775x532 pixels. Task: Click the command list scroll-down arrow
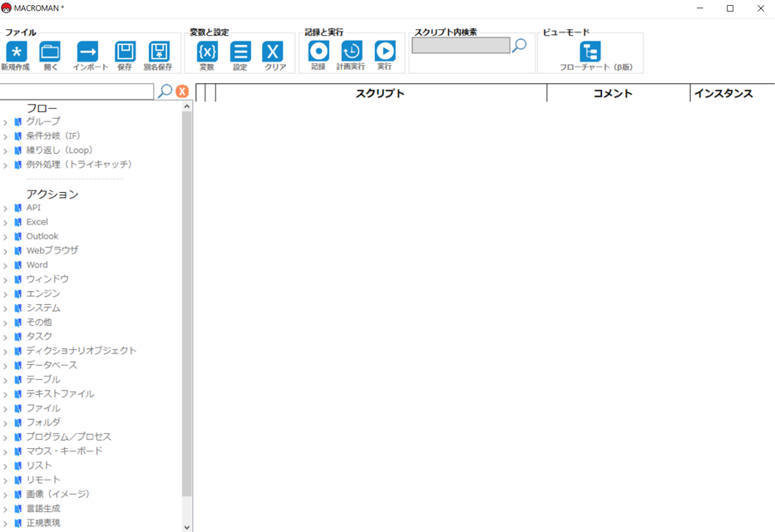click(x=187, y=527)
